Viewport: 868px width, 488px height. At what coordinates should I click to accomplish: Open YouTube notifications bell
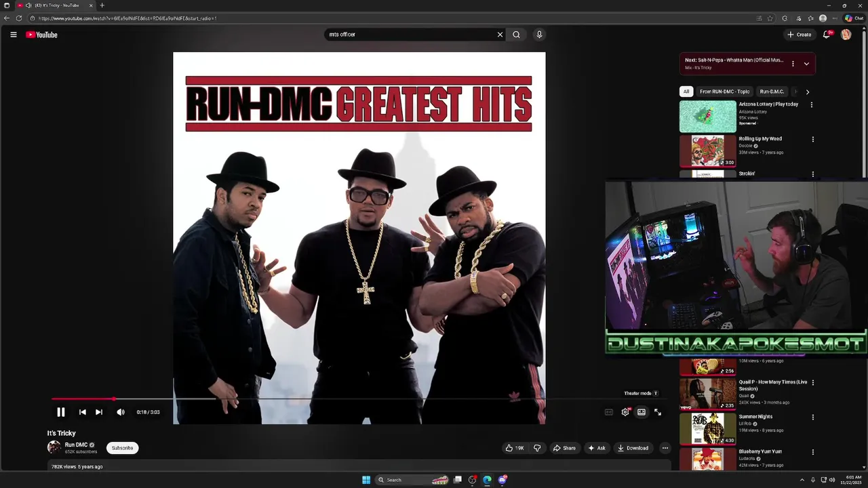827,35
